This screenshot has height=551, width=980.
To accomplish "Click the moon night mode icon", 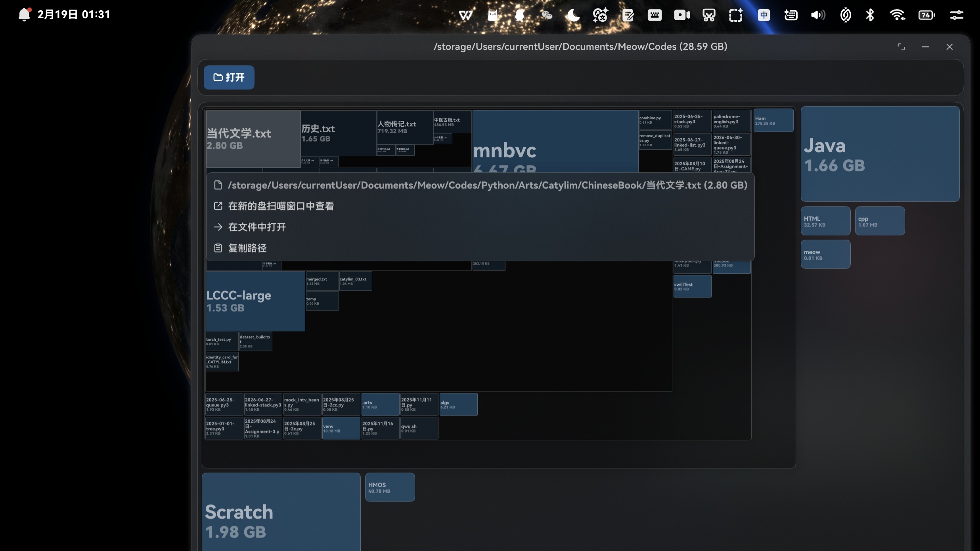I will coord(573,15).
